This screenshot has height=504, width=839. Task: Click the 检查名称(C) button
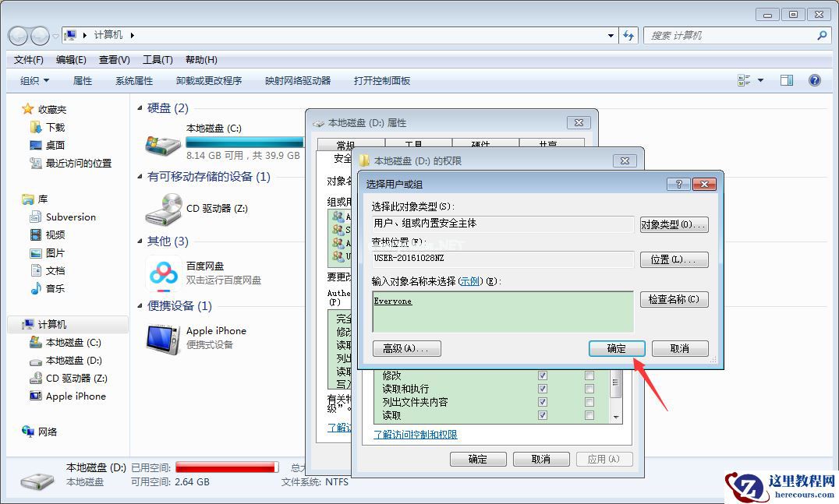click(674, 299)
